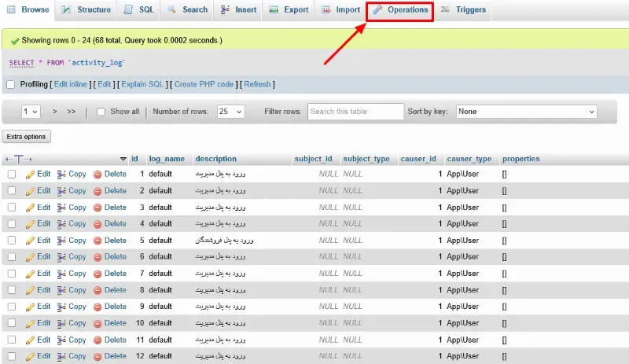Click Create PHP code link
This screenshot has width=629, height=364.
click(x=204, y=84)
